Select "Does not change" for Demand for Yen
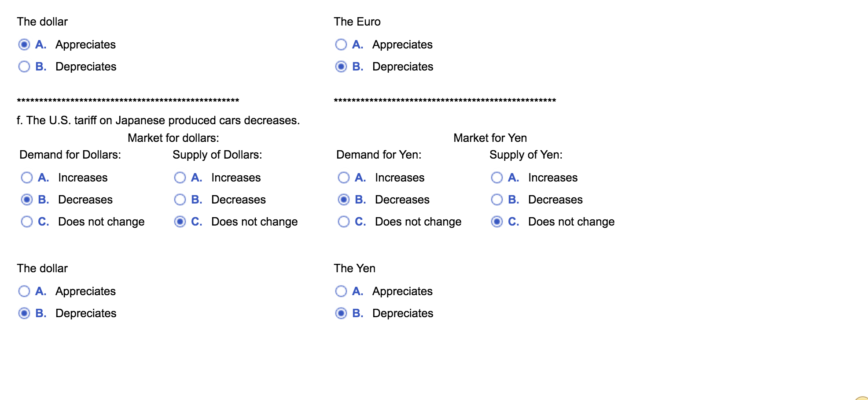Viewport: 868px width, 400px height. [344, 222]
